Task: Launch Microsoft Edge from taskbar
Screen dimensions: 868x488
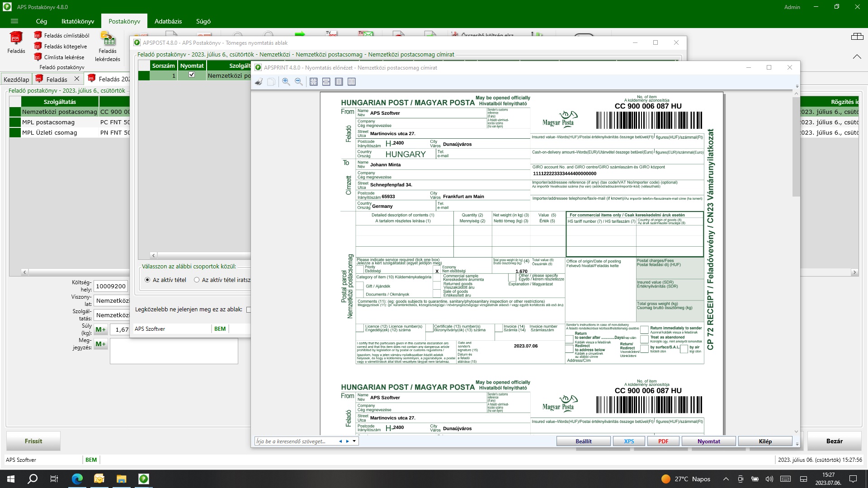Action: click(77, 479)
